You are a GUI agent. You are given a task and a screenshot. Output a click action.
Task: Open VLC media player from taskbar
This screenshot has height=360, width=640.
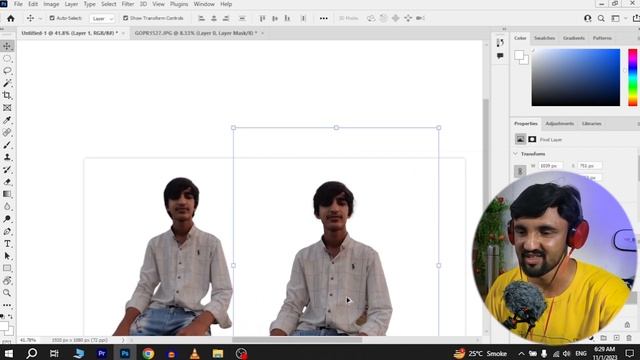click(195, 353)
